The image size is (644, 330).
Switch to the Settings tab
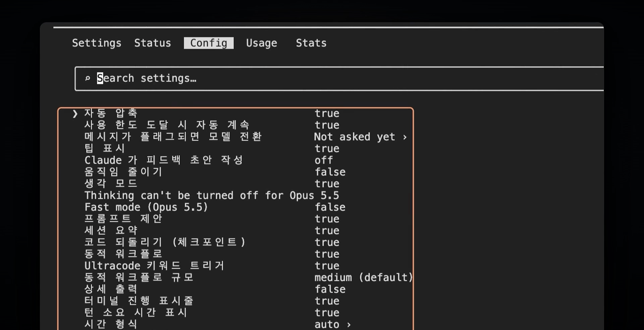click(97, 43)
